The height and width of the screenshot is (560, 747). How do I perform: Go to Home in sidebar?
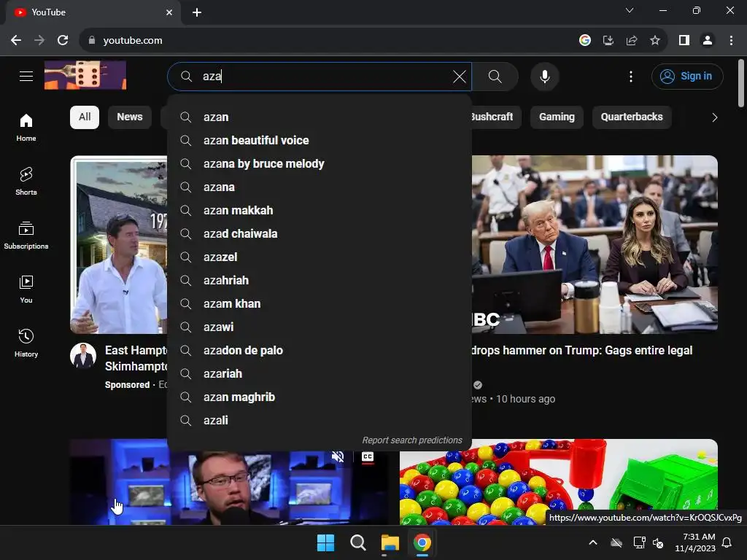[x=26, y=127]
